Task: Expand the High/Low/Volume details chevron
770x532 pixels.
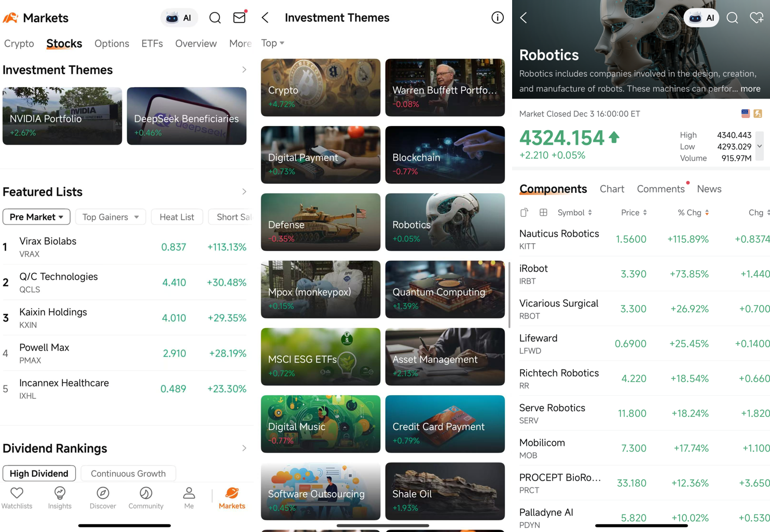Action: tap(760, 146)
